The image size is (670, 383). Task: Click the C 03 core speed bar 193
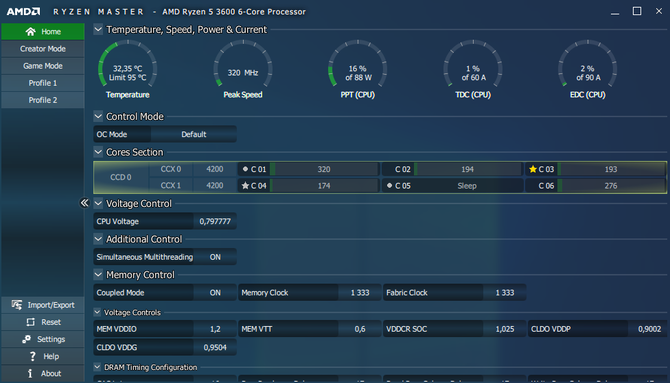(611, 169)
